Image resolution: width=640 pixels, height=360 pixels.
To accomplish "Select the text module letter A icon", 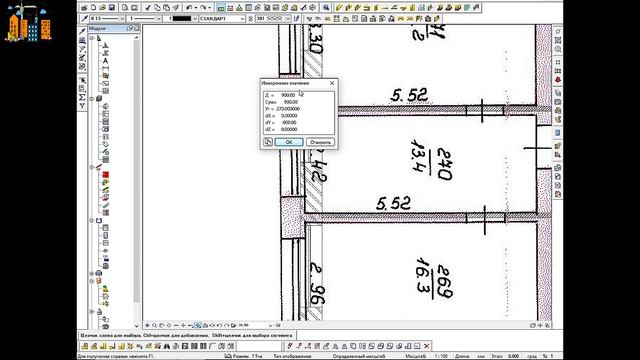I will click(105, 61).
